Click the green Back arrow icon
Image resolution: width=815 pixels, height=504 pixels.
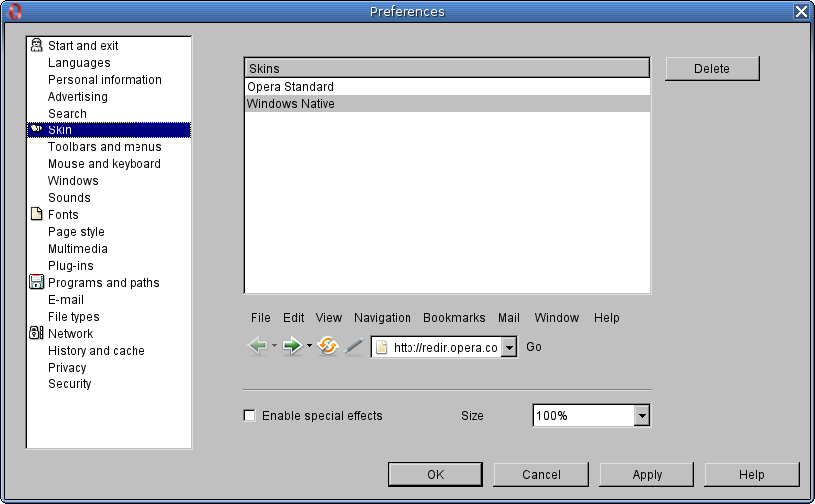[x=257, y=347]
